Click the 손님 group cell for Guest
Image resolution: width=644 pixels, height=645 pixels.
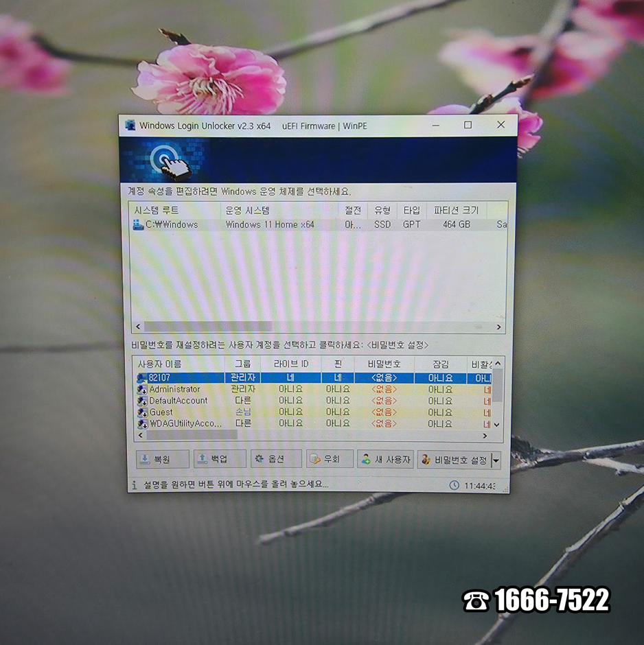(243, 412)
